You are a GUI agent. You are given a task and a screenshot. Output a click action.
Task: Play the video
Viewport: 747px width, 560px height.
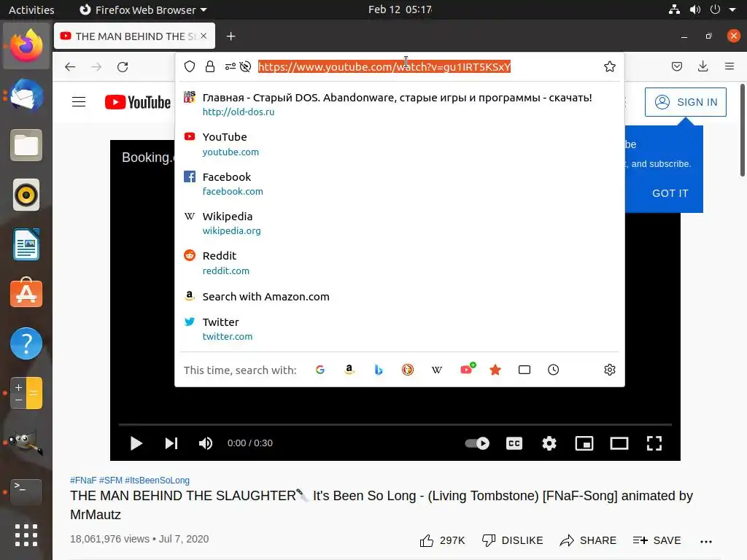point(136,443)
